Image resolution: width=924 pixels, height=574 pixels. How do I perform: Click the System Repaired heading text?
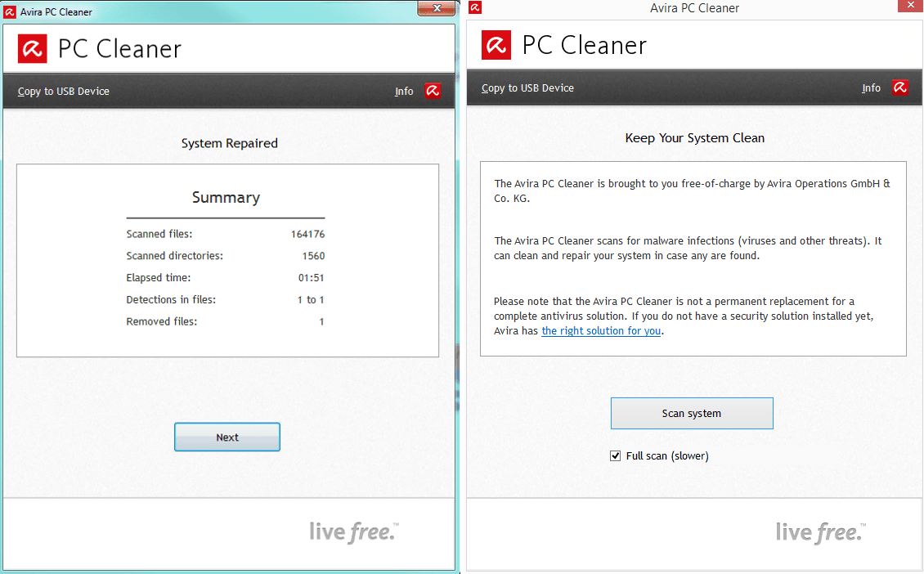click(x=229, y=143)
